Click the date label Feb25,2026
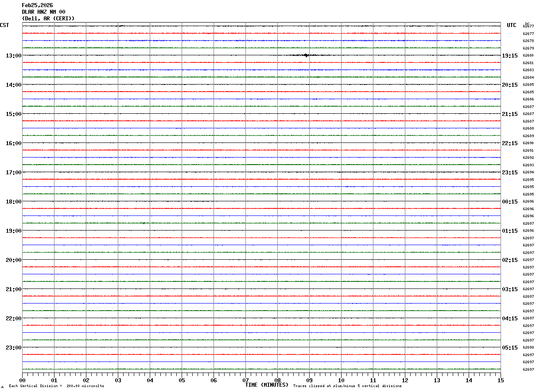536x392 pixels. [x=37, y=5]
